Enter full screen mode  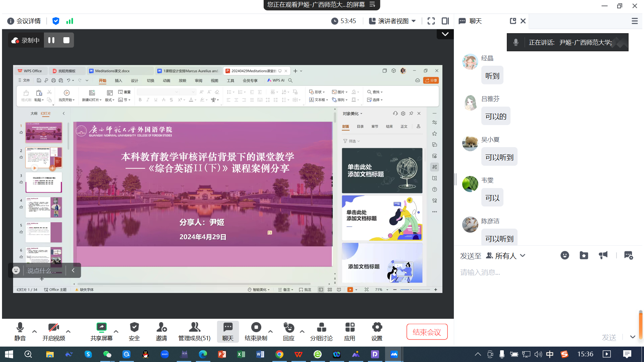coord(431,21)
